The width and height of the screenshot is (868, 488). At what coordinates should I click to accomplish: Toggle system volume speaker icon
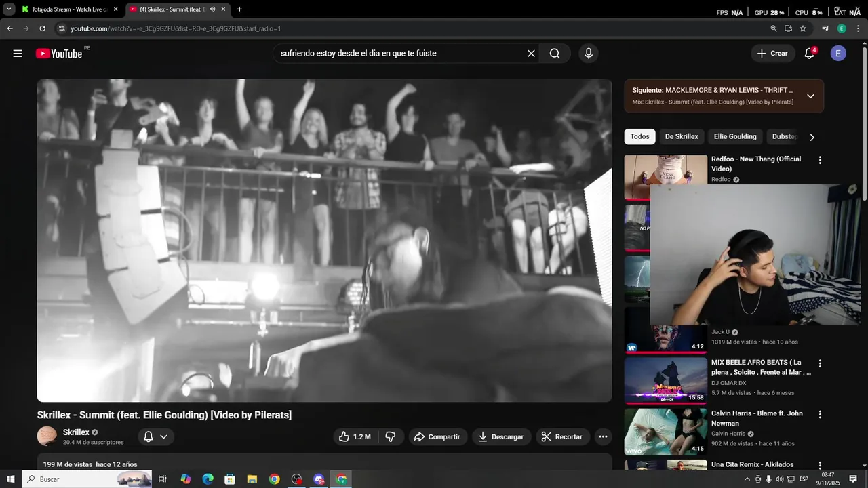[x=779, y=479]
